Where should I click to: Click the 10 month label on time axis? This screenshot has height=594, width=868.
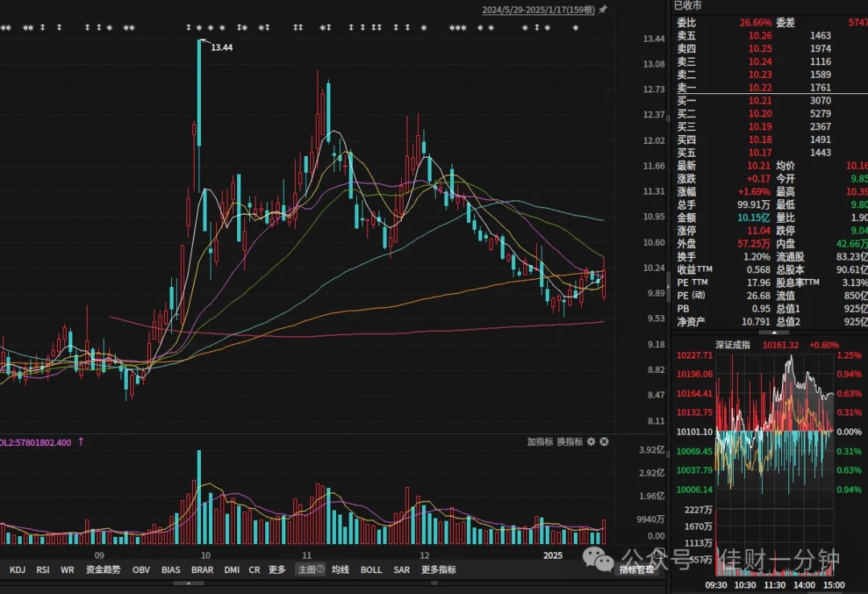[206, 555]
